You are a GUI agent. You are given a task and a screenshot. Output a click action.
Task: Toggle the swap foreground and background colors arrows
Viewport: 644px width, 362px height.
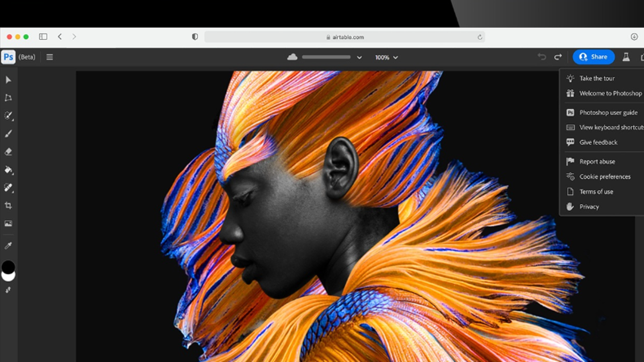tap(8, 290)
